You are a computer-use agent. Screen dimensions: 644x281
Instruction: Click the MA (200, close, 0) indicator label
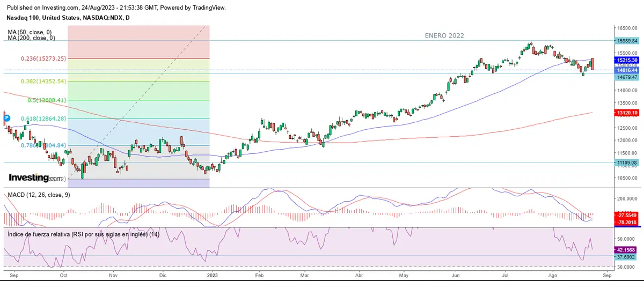click(33, 38)
